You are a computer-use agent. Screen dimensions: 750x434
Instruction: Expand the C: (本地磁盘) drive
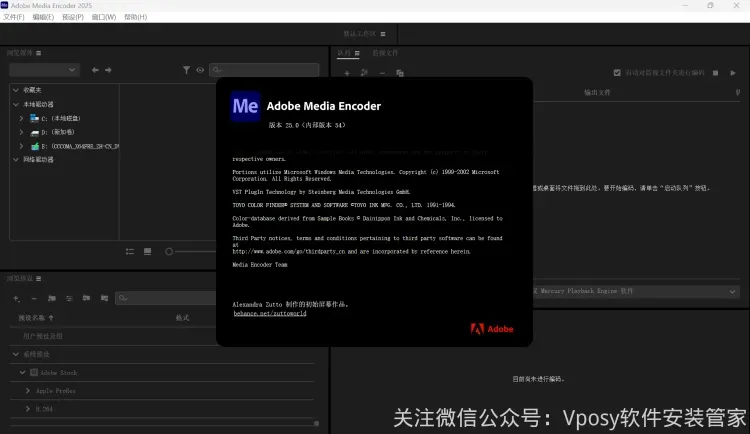tap(22, 118)
